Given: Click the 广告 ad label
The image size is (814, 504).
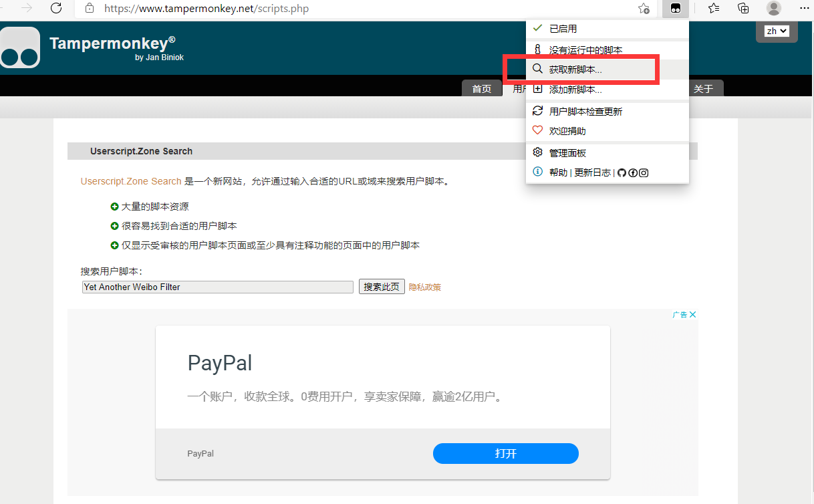Looking at the screenshot, I should click(680, 314).
